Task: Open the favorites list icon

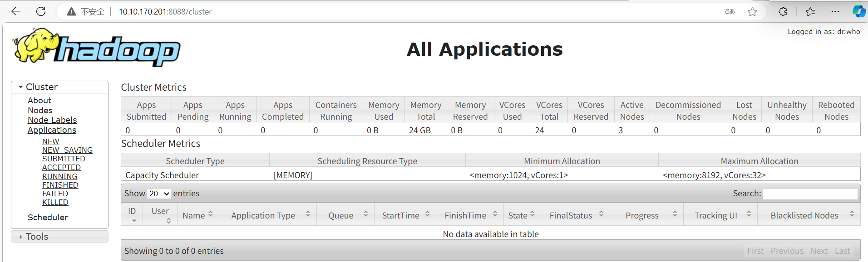Action: coord(810,12)
